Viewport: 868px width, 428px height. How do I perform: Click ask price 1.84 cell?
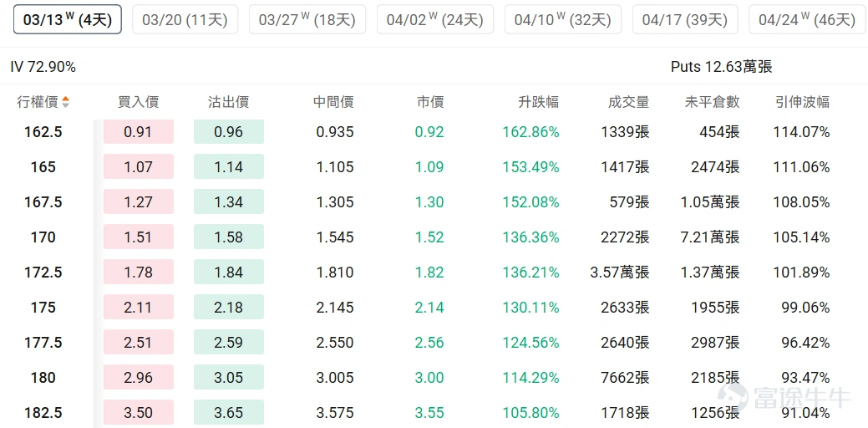coord(229,272)
